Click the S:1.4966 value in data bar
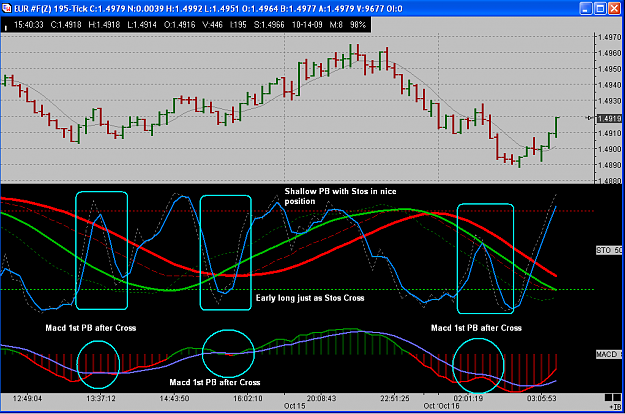This screenshot has width=625, height=414. [269, 25]
